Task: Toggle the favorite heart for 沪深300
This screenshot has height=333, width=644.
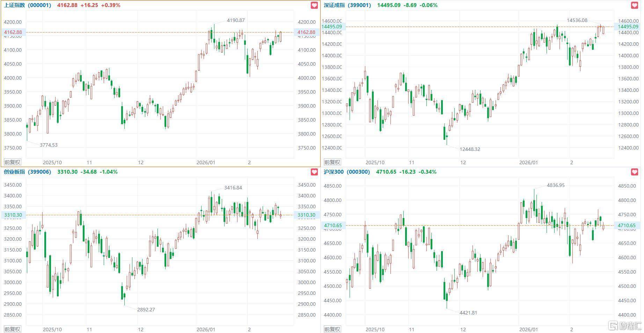Action: [635, 172]
